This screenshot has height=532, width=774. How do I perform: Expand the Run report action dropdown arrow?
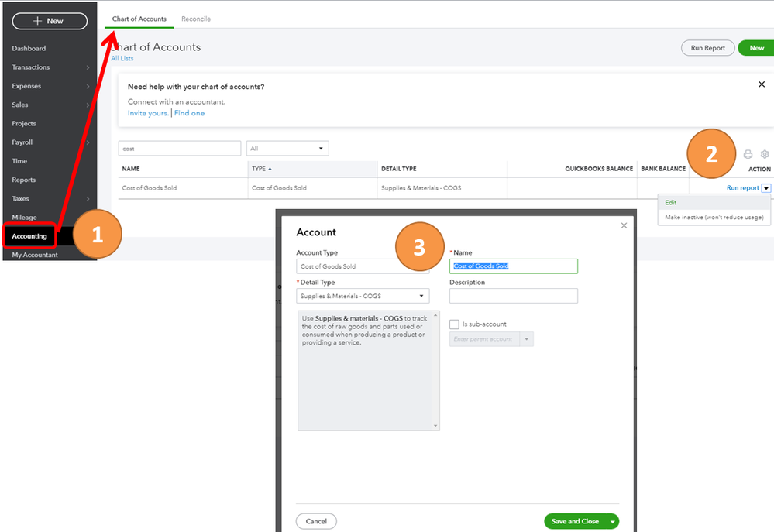(x=766, y=188)
